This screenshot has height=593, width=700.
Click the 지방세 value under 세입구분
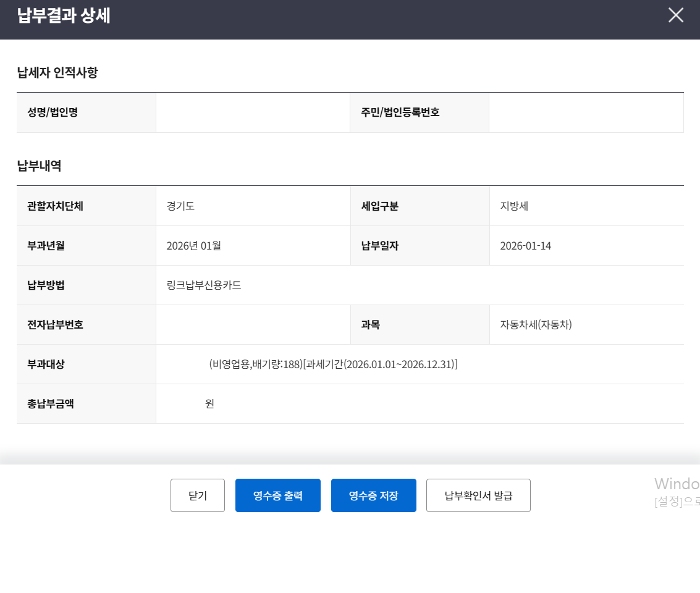pyautogui.click(x=515, y=206)
